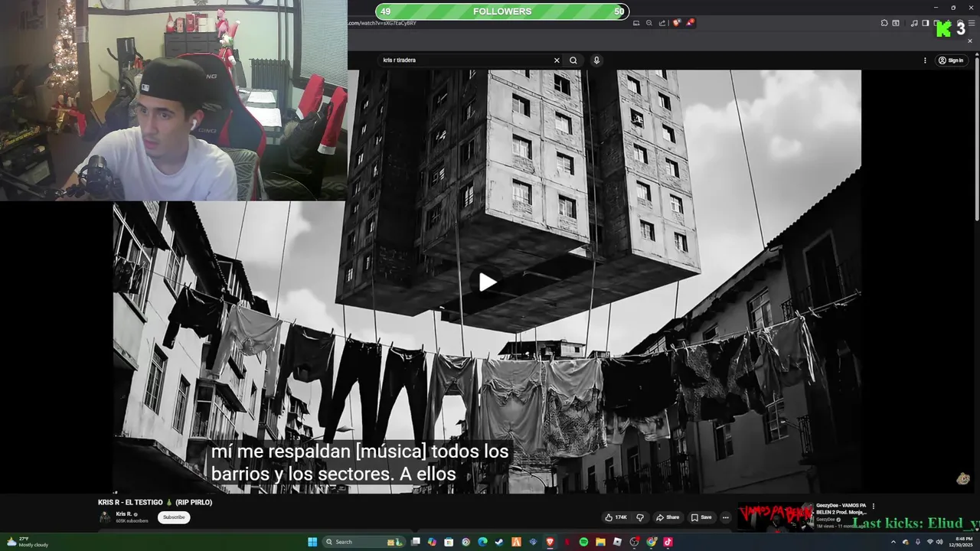The height and width of the screenshot is (551, 980).
Task: Share the Kris R video
Action: pos(668,517)
